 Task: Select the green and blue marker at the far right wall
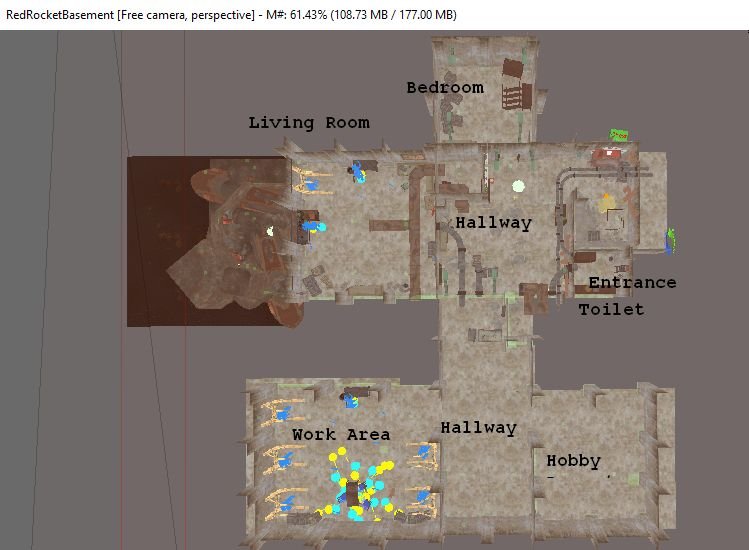point(671,241)
